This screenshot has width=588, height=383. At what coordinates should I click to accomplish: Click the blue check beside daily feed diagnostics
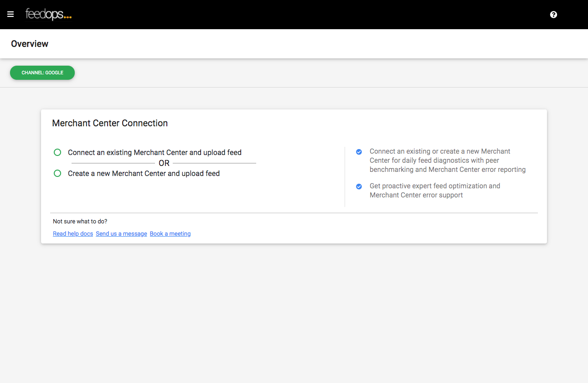coord(359,152)
